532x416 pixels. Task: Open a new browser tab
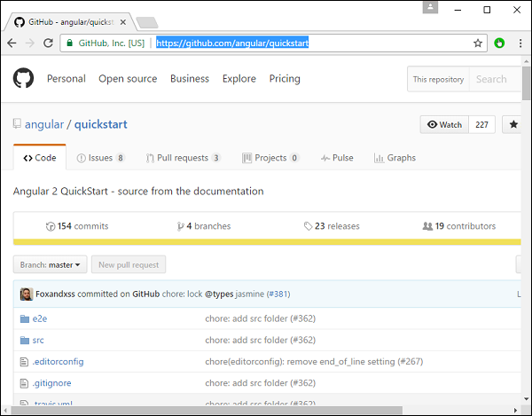tap(146, 23)
